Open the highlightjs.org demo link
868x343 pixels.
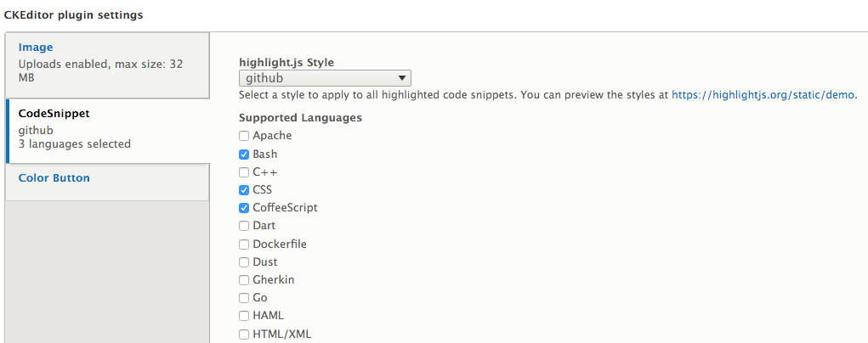(763, 95)
